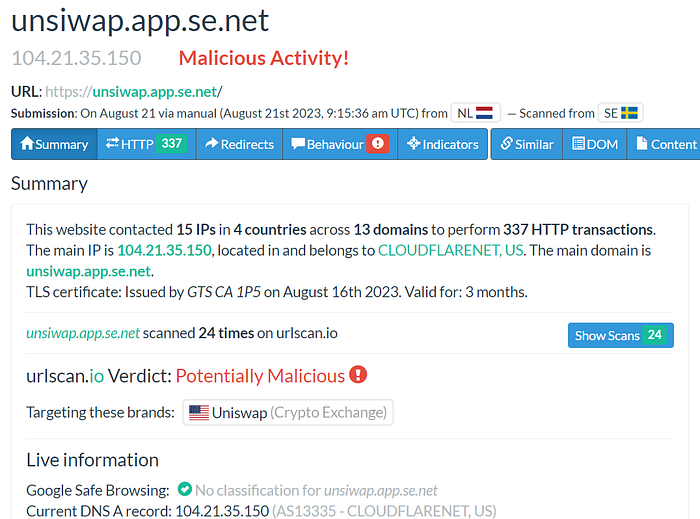This screenshot has height=519, width=700.
Task: Click the home icon on Summary tab
Action: click(x=27, y=143)
